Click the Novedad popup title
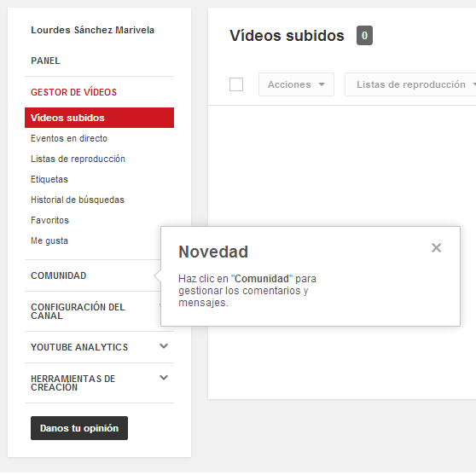Screen dimensions: 476x475 (213, 252)
